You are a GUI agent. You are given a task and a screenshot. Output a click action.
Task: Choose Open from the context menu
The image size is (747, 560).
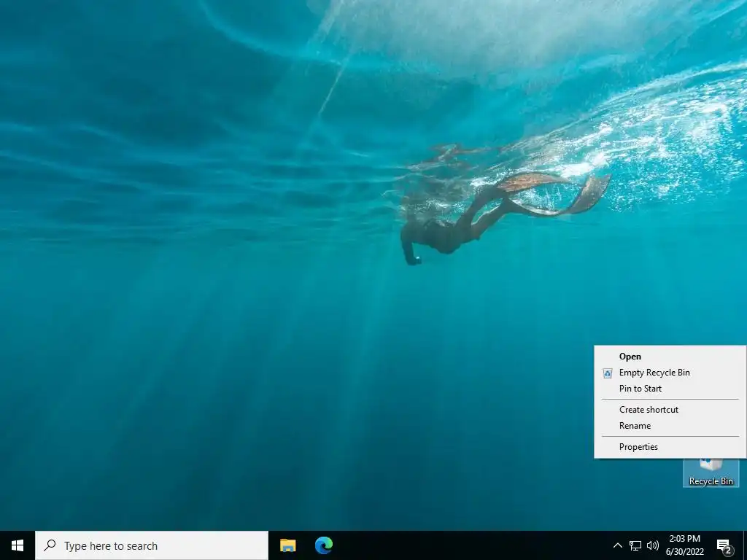[x=670, y=356]
